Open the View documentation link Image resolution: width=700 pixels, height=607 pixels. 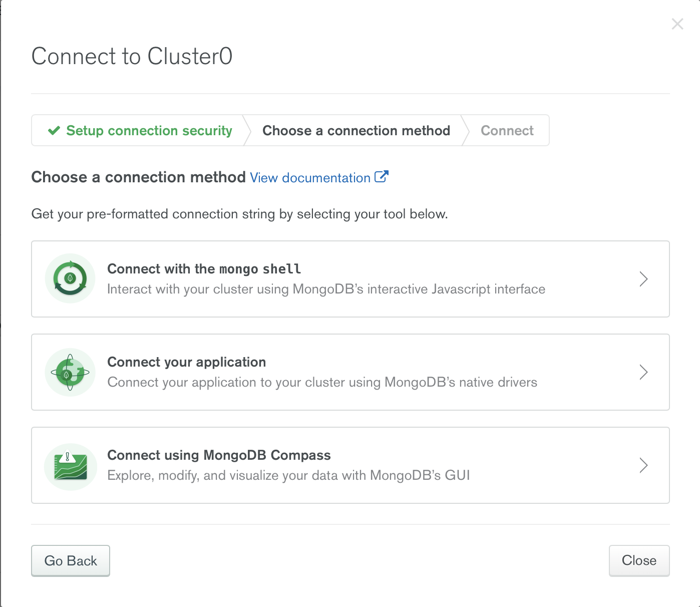pos(310,178)
